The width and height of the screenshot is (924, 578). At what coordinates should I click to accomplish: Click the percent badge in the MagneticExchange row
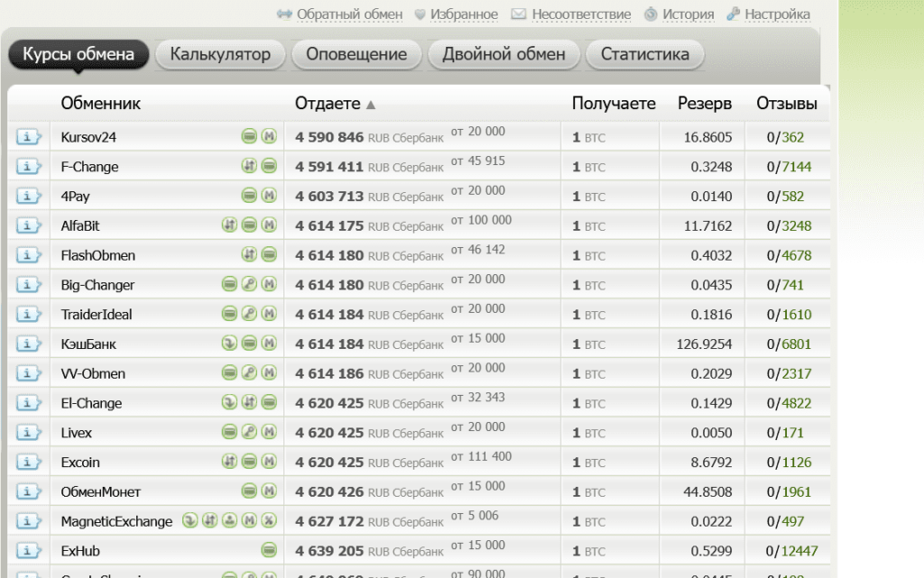269,520
